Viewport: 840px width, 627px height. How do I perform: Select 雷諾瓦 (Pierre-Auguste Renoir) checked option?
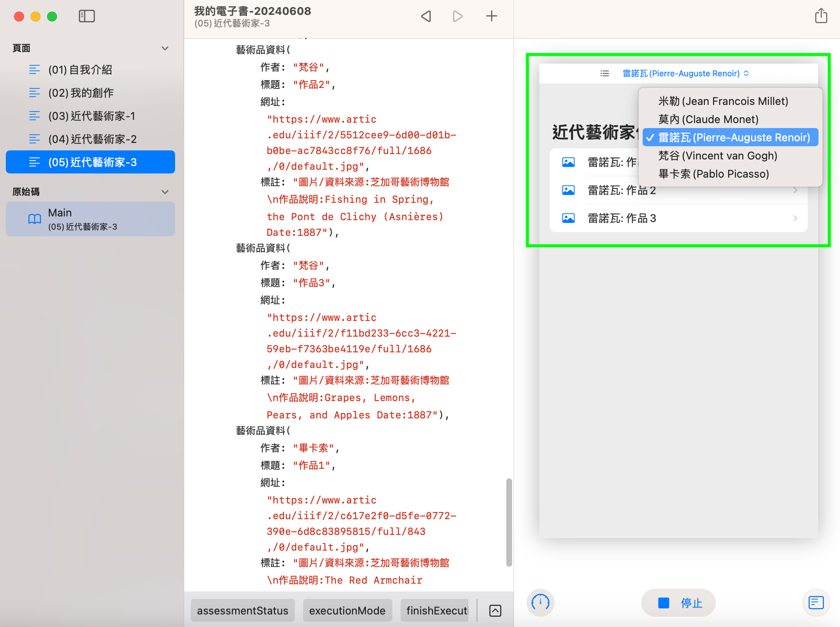pyautogui.click(x=730, y=138)
